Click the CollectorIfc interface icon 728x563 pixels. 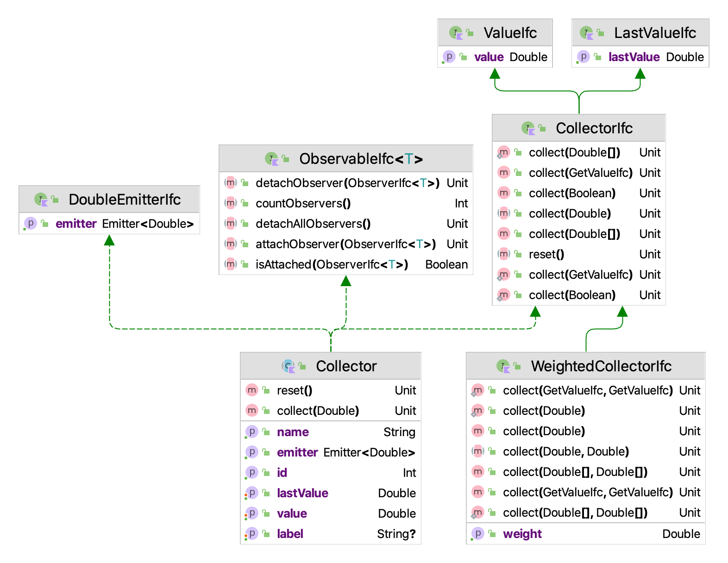pos(528,128)
